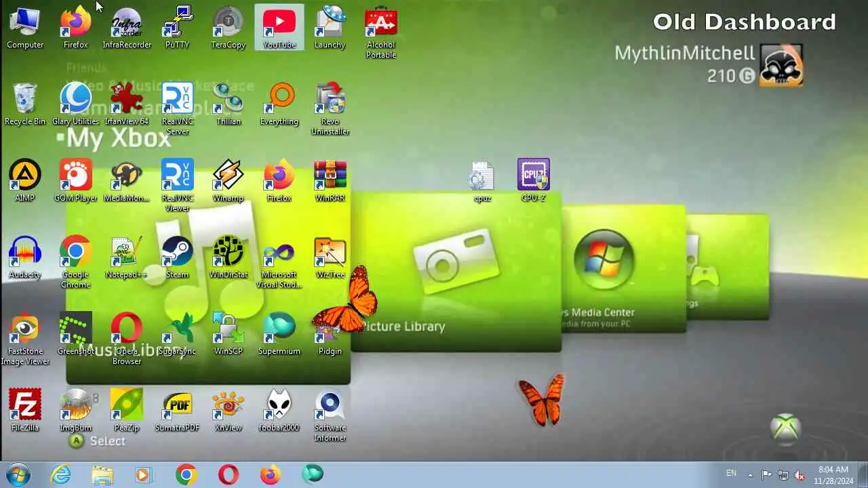Launch foobar2000 from the desktop
Image resolution: width=868 pixels, height=488 pixels.
pyautogui.click(x=279, y=411)
